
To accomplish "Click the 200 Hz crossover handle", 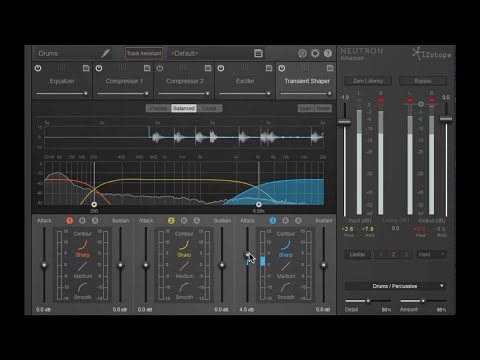I will point(94,204).
